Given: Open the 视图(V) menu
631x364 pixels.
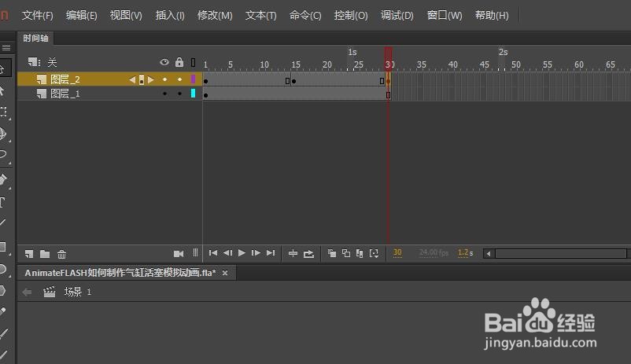Looking at the screenshot, I should coord(126,15).
